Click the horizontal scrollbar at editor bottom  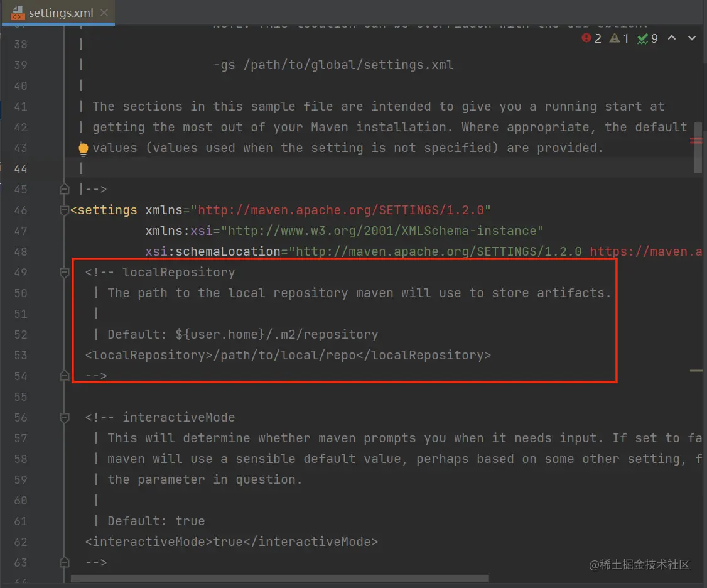click(x=279, y=578)
